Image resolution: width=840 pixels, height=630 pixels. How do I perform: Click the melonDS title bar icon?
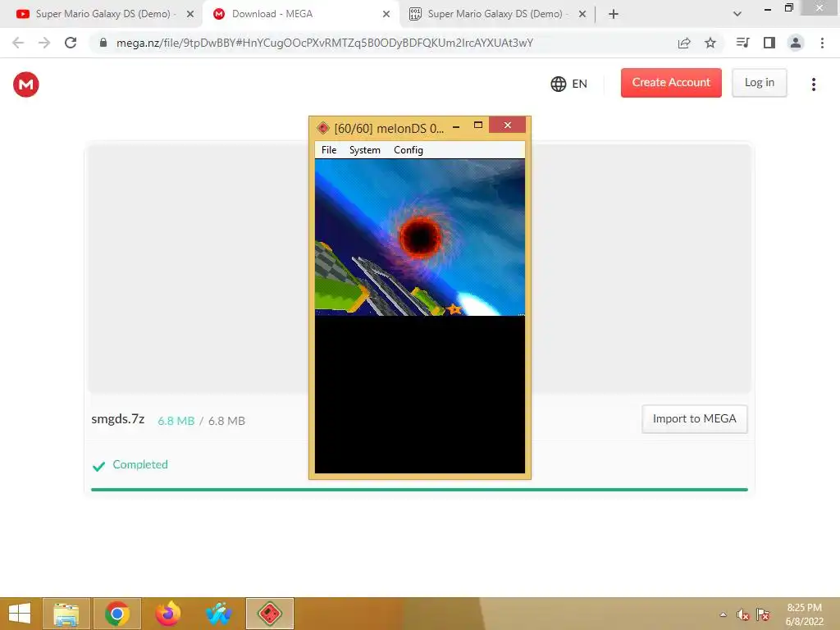point(323,128)
